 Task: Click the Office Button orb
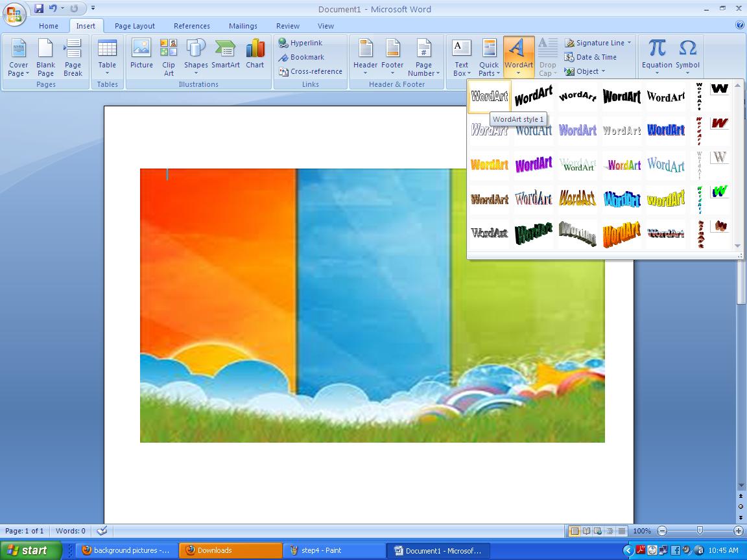[14, 14]
